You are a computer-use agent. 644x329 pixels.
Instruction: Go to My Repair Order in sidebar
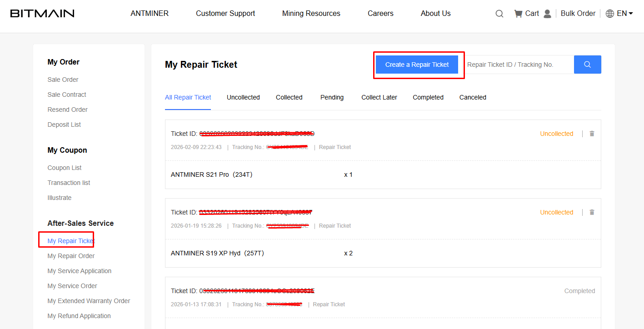(x=71, y=256)
